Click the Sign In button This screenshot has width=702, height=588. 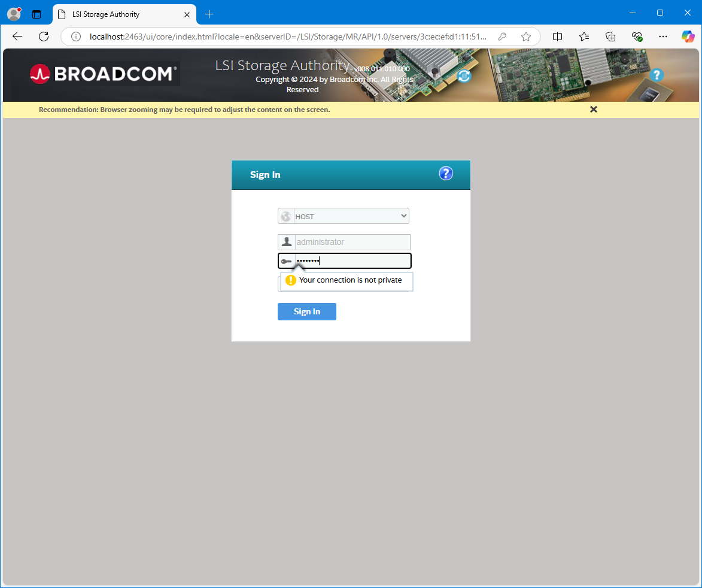click(x=306, y=312)
